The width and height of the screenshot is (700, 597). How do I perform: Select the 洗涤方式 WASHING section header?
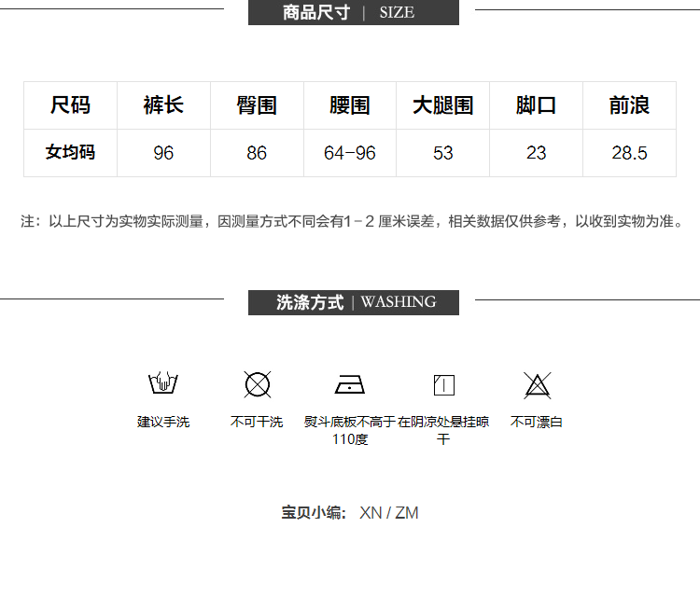(x=353, y=302)
